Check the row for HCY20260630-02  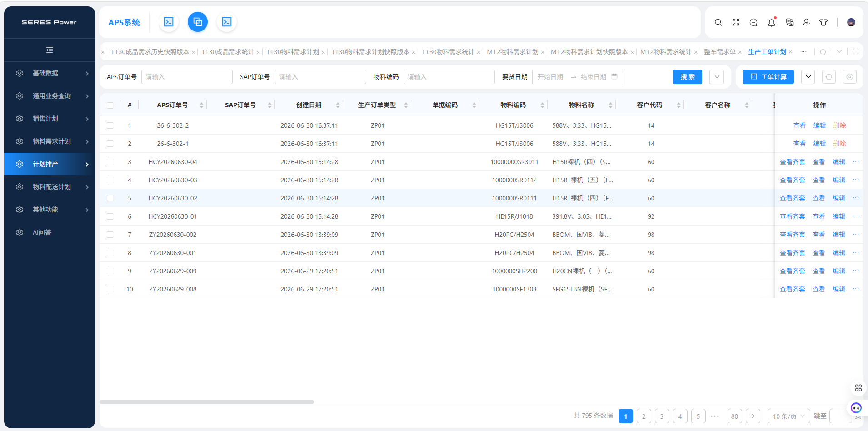tap(110, 198)
